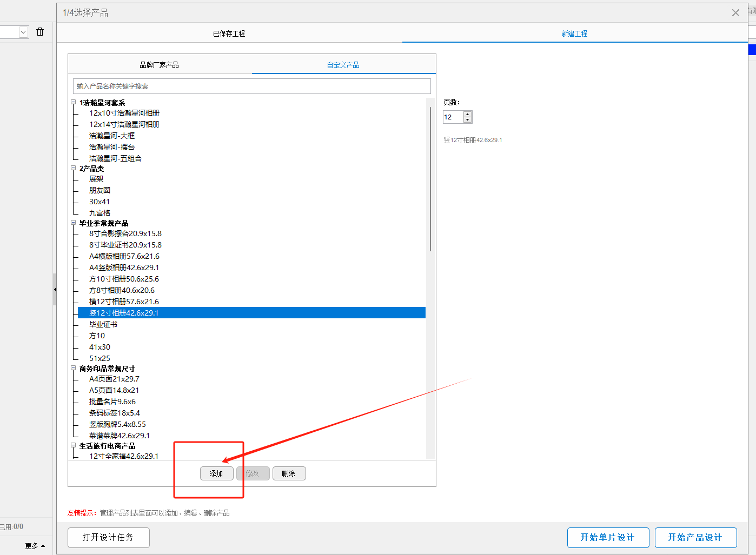
Task: Select 方10寸相册50.6x25.6
Action: click(124, 279)
